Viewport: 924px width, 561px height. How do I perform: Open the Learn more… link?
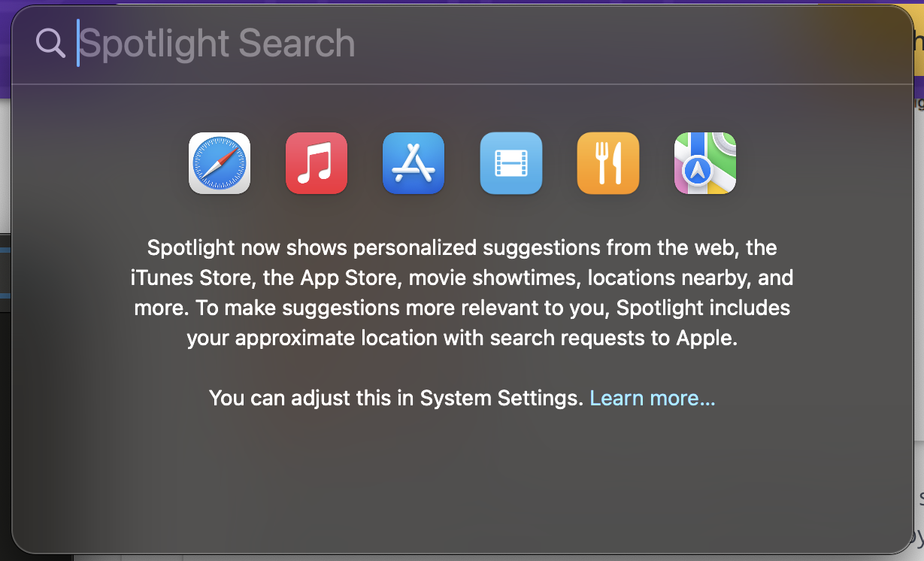click(x=653, y=398)
